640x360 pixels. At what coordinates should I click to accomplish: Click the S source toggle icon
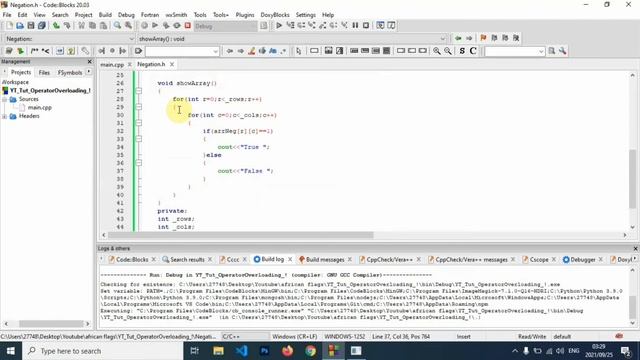coord(462,51)
